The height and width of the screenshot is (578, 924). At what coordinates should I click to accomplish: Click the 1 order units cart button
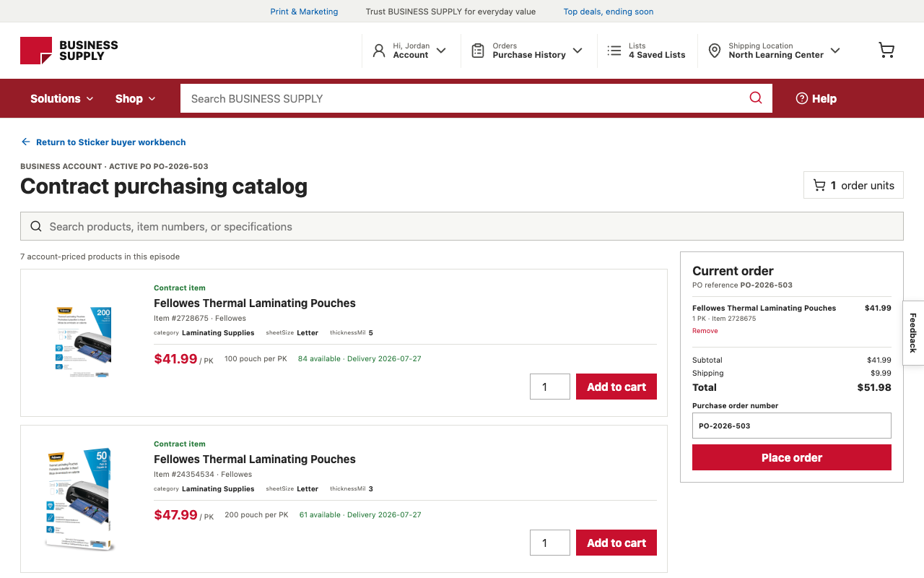(853, 185)
